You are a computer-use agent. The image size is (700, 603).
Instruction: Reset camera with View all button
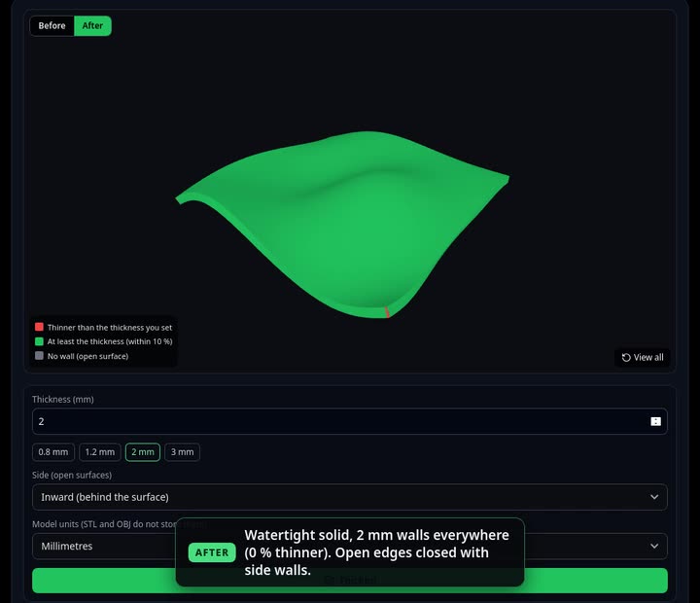click(643, 357)
